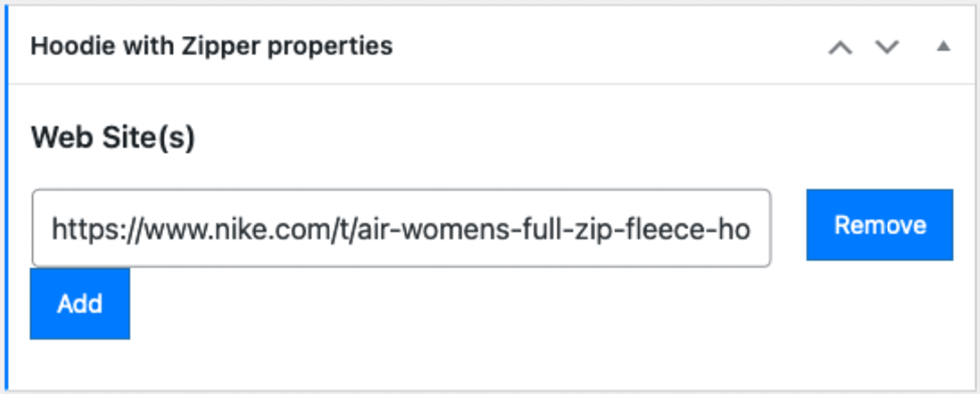Select the downward arrow to reorder panel

(x=887, y=48)
